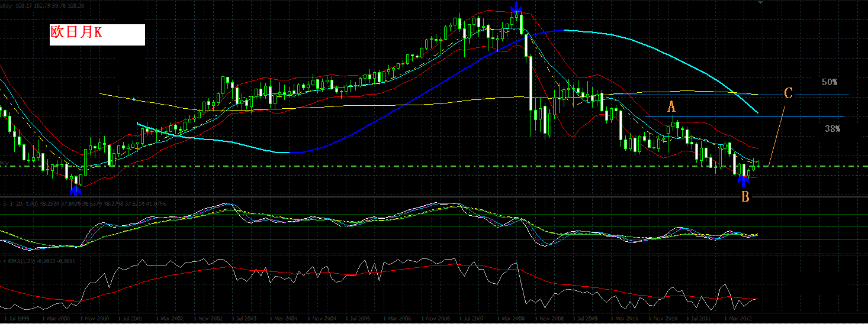Viewport: 868px width, 324px height.
Task: Select the orange wave label C
Action: tap(788, 93)
